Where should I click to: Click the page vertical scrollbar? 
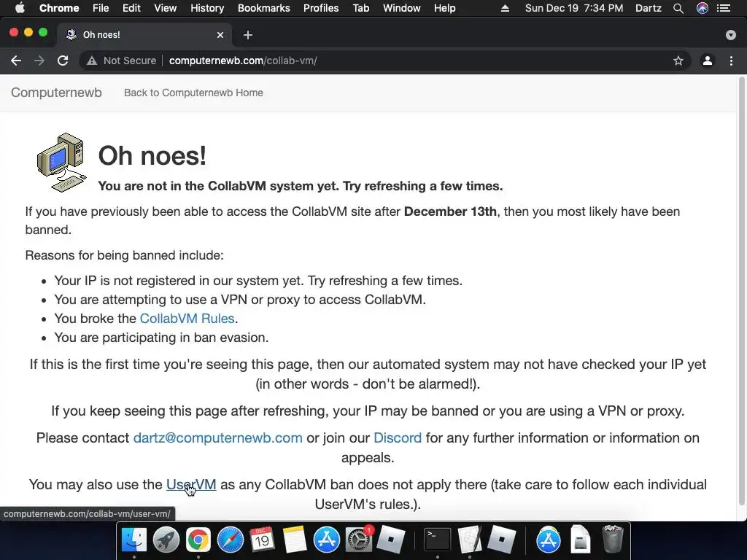(741, 290)
